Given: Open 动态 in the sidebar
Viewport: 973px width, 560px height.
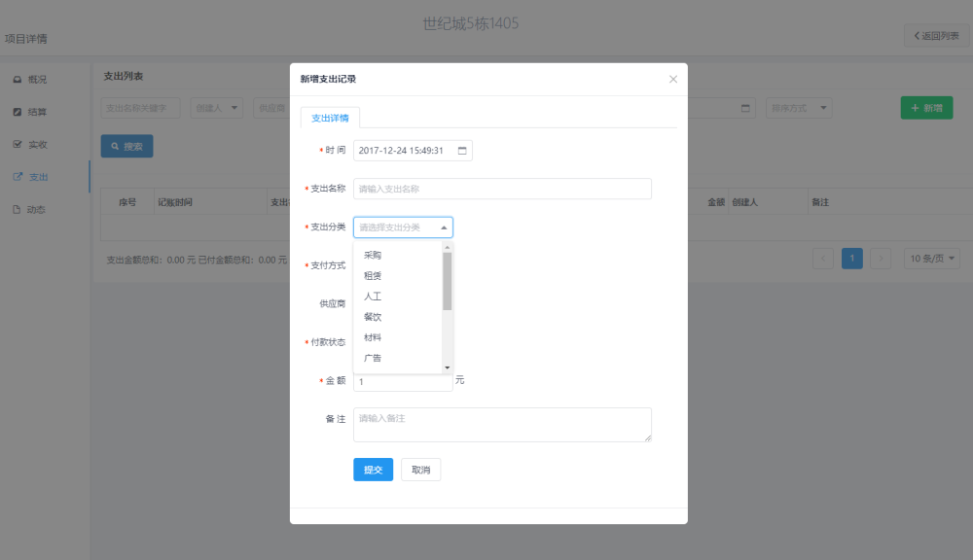Looking at the screenshot, I should [x=36, y=210].
